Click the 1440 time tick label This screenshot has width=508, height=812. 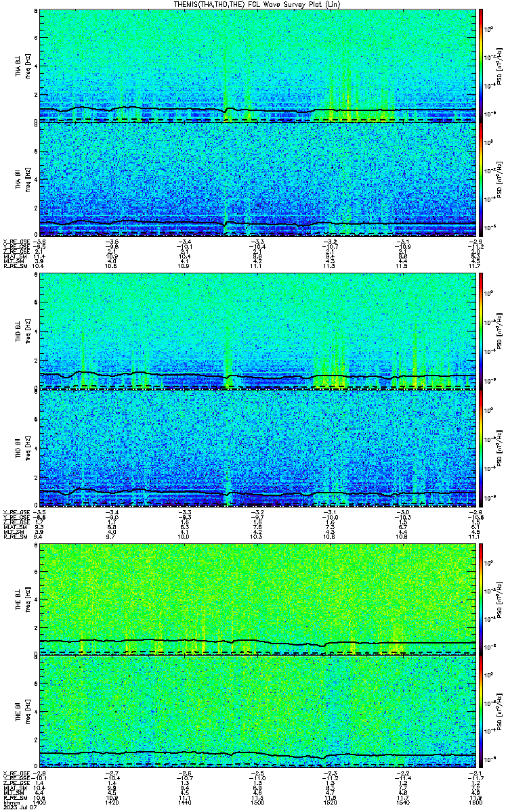pos(186,803)
